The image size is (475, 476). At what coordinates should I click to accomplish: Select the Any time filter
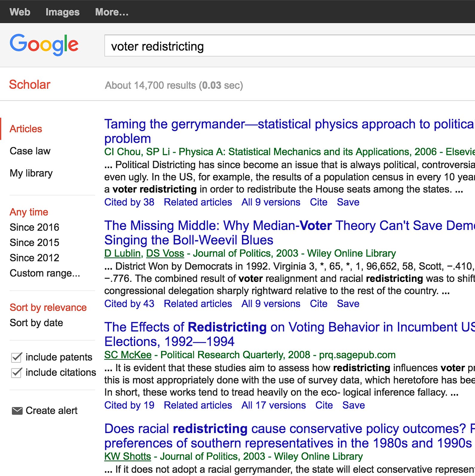[29, 212]
